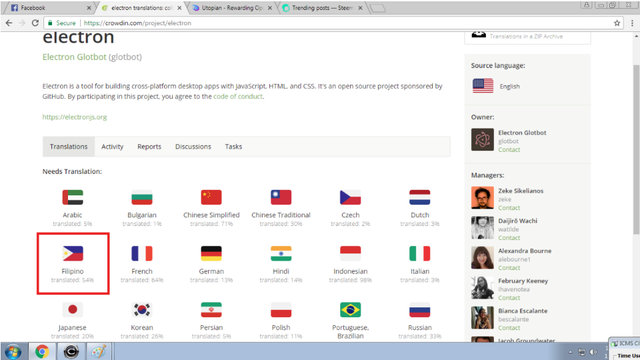Select the Korean flag icon

[x=142, y=310]
